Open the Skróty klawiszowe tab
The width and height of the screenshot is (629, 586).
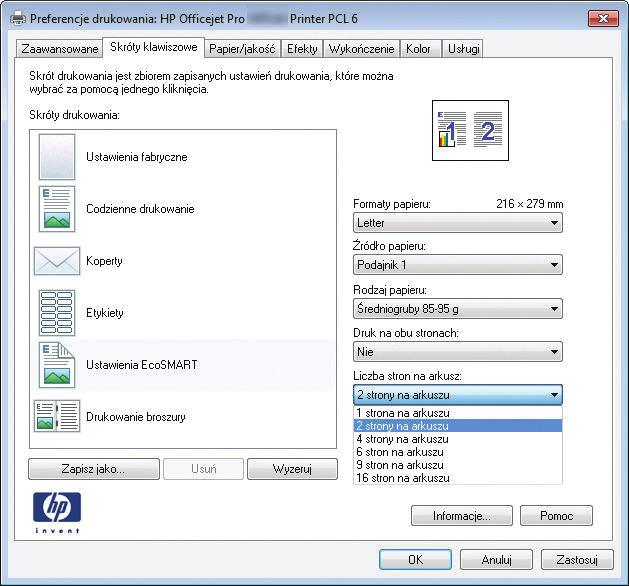pyautogui.click(x=154, y=47)
